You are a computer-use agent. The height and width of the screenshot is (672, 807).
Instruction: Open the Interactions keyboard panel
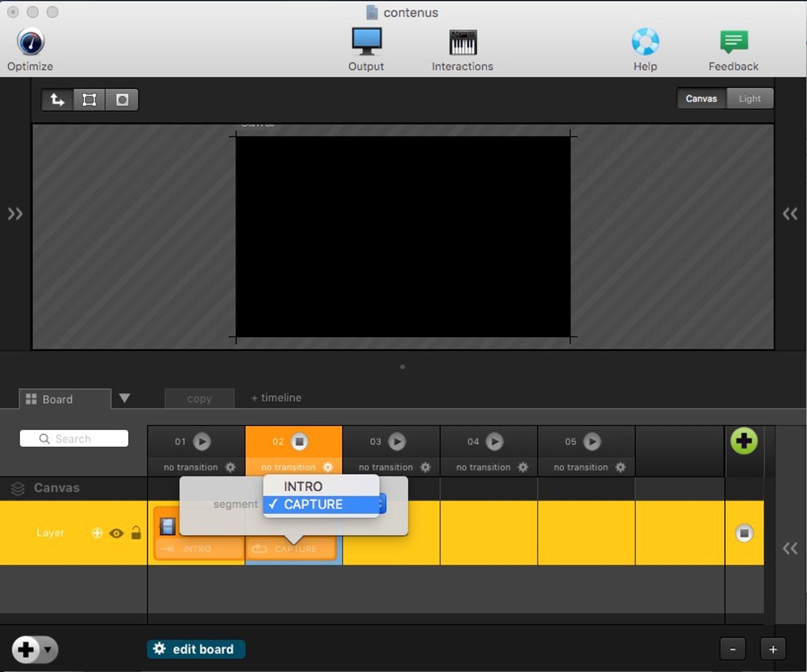[x=462, y=42]
